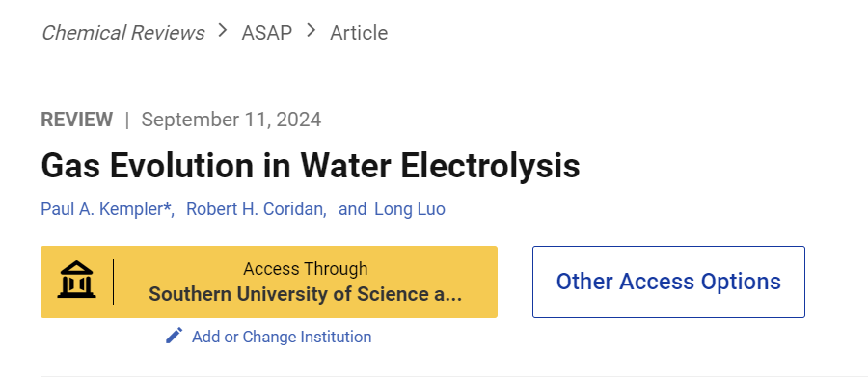Open Other Access Options
This screenshot has height=378, width=868.
click(x=668, y=282)
